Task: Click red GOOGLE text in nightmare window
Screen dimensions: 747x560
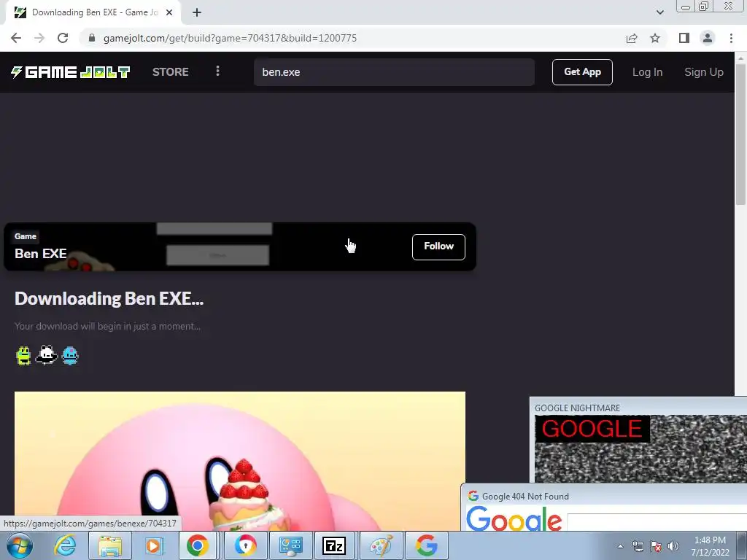Action: 592,429
